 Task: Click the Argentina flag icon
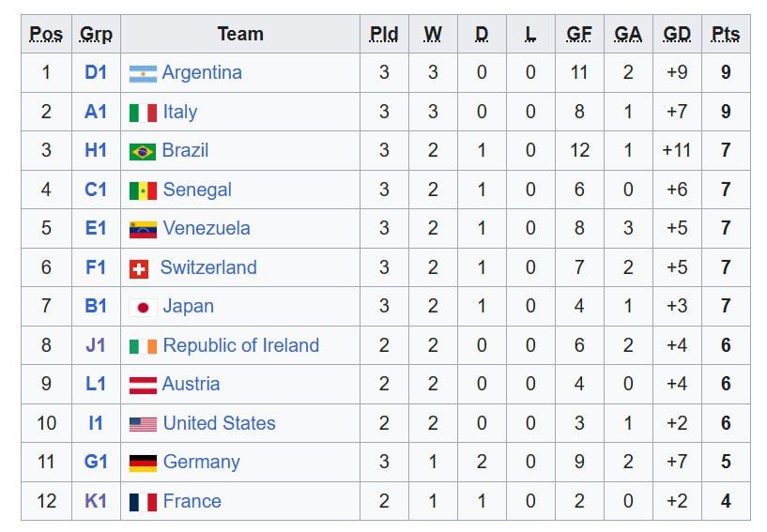[143, 73]
